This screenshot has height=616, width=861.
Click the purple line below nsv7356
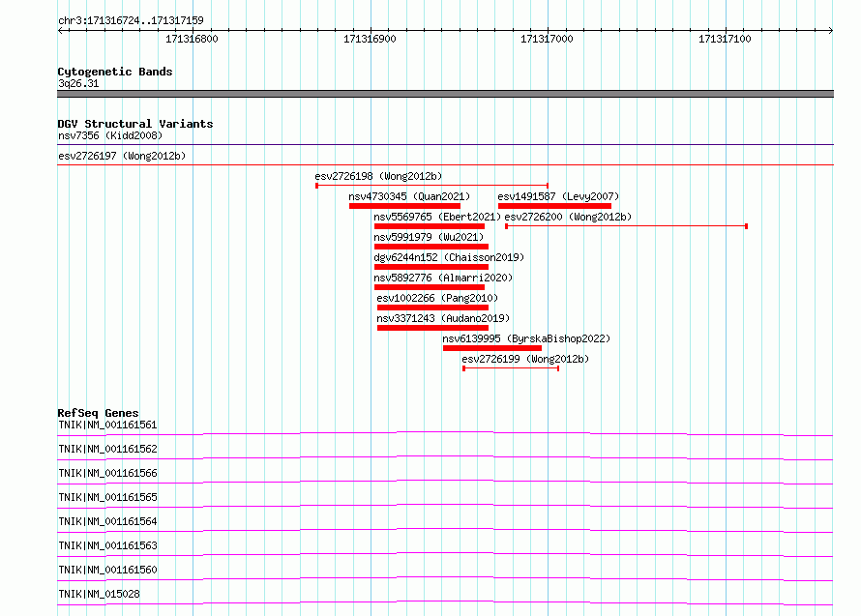[x=445, y=144]
